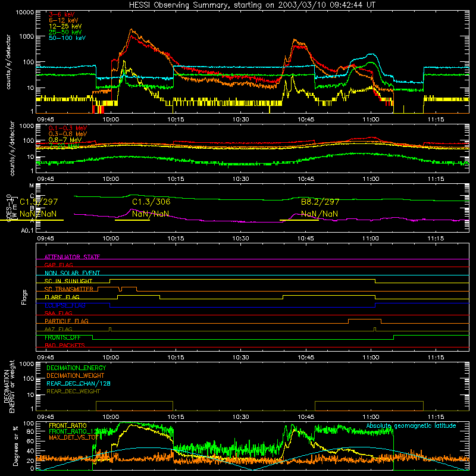The width and height of the screenshot is (476, 476).
Task: Click the DECIMATION_WEIGHT legend label
Action: click(x=76, y=375)
